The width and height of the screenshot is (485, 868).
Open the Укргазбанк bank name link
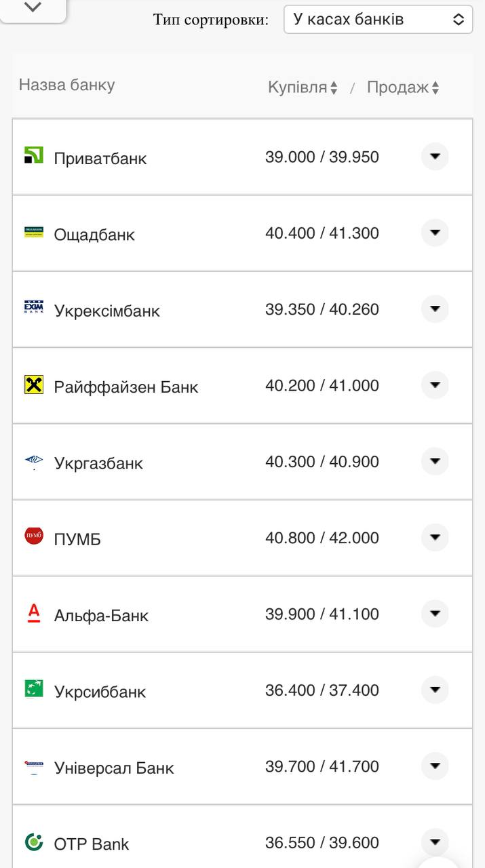pyautogui.click(x=98, y=463)
